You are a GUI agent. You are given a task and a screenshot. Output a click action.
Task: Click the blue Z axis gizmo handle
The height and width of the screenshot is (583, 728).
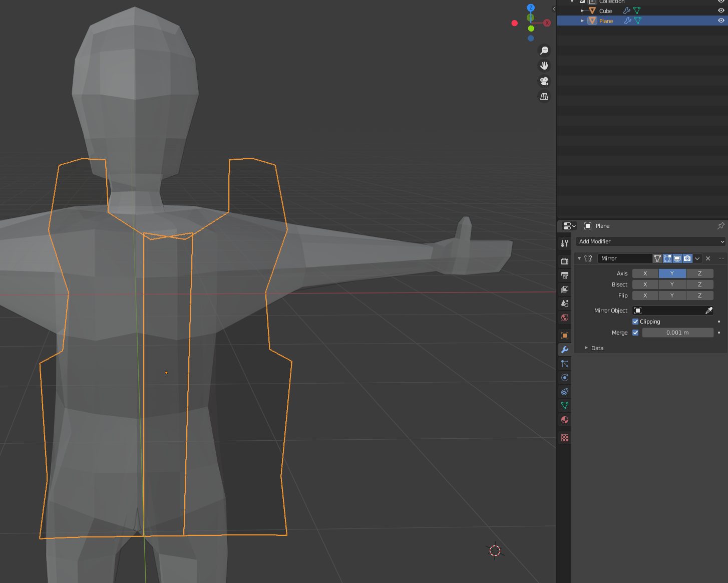point(531,8)
